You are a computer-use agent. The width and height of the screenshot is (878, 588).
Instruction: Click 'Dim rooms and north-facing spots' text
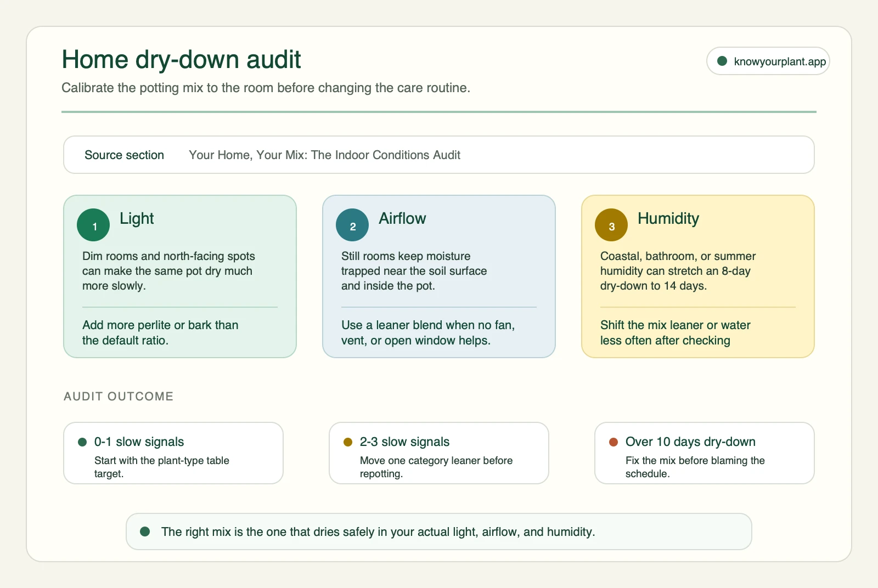click(168, 271)
